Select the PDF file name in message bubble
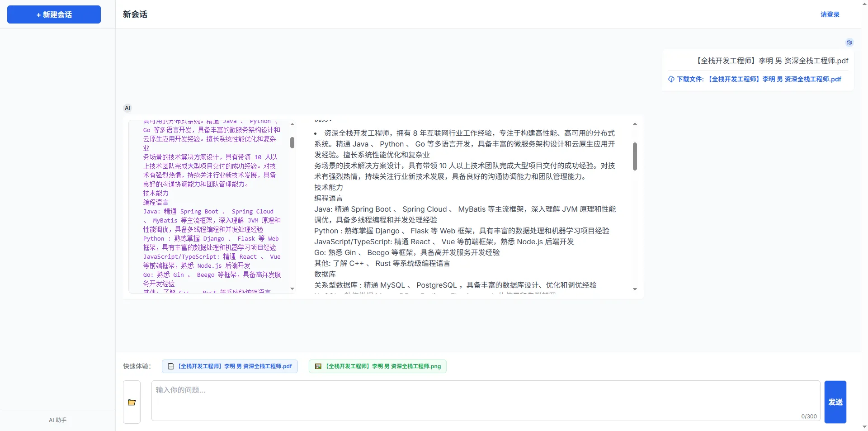The image size is (868, 431). pyautogui.click(x=771, y=61)
